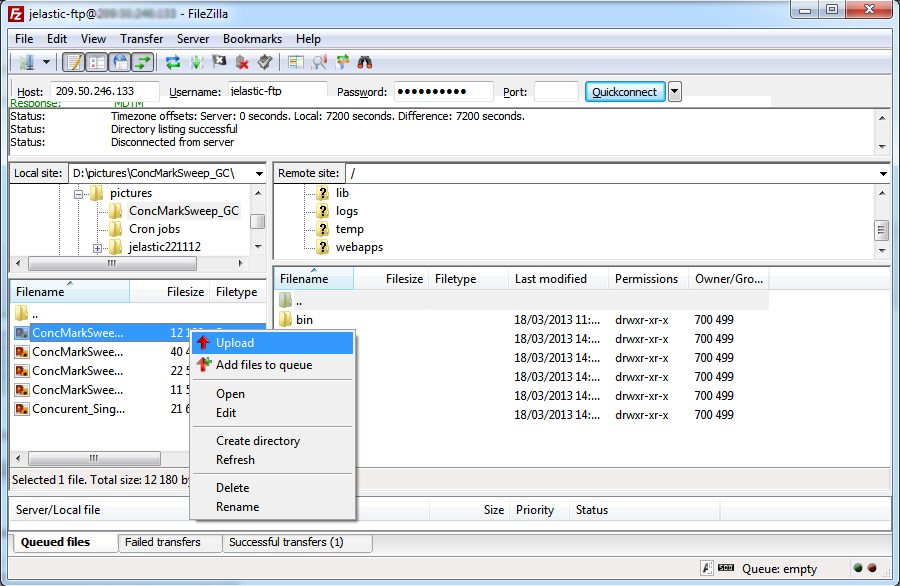Sort remote list by Permissions column
Screen dimensions: 900x586
coord(648,279)
